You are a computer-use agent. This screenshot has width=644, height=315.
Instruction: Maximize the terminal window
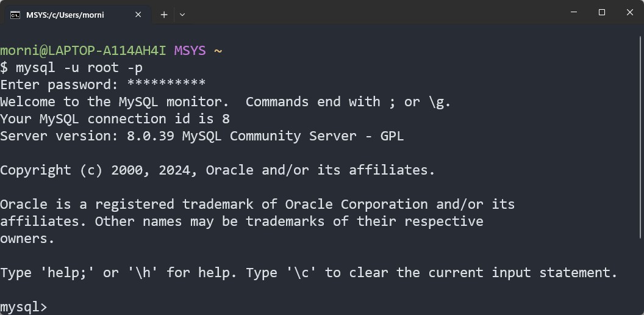point(602,12)
